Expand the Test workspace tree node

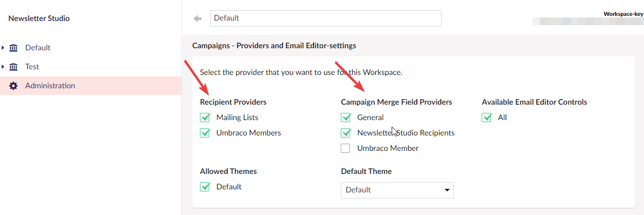[3, 67]
